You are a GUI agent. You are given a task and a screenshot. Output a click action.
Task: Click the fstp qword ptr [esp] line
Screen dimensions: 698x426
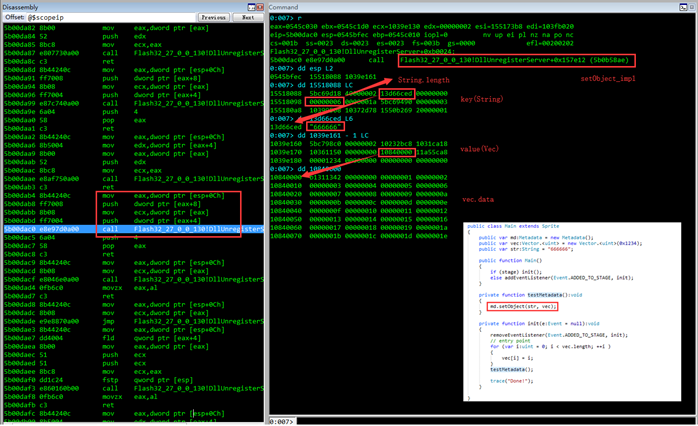pyautogui.click(x=134, y=380)
